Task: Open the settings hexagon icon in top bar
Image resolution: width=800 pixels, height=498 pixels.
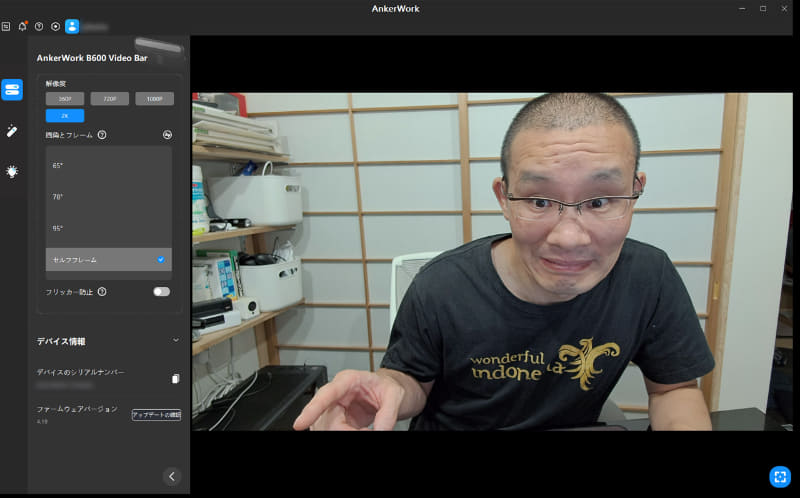Action: [55, 27]
